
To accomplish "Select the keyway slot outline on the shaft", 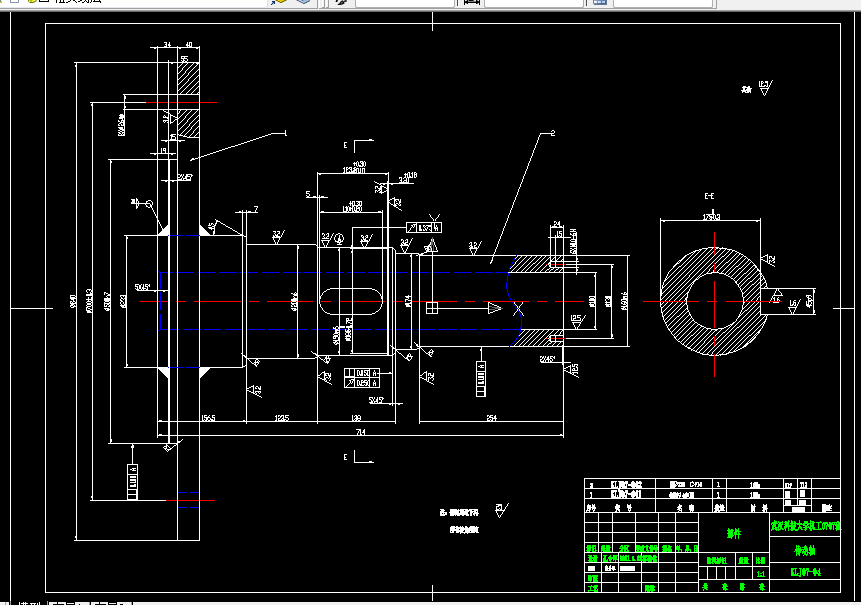I will [351, 301].
